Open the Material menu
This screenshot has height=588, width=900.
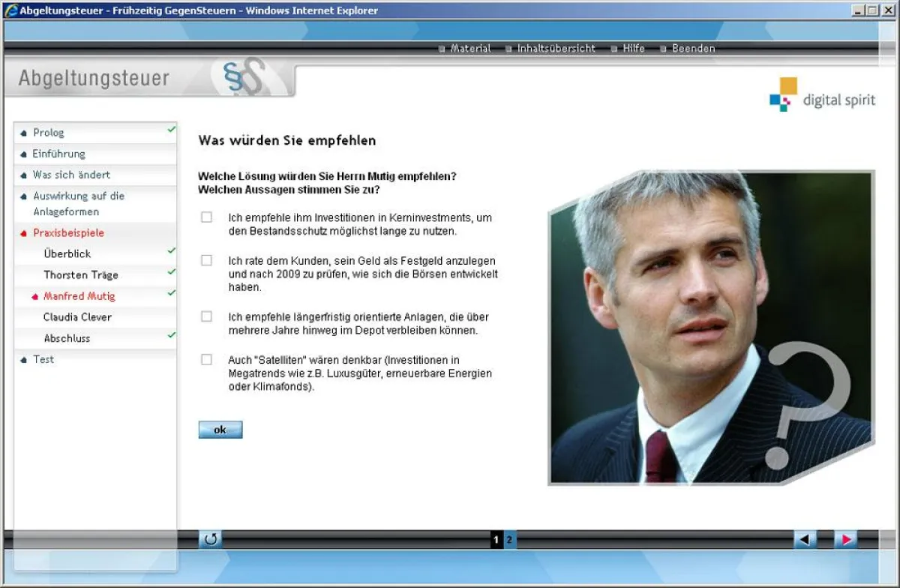469,49
